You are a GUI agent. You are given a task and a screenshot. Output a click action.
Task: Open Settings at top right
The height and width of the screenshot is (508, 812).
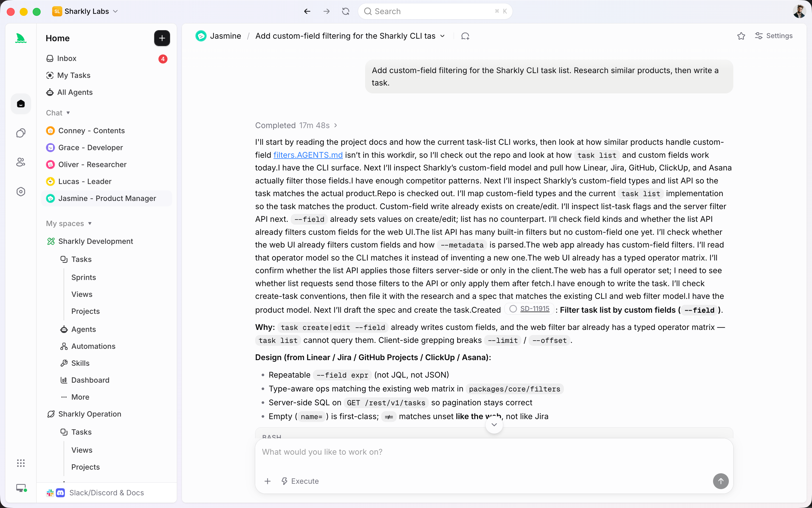coord(774,36)
